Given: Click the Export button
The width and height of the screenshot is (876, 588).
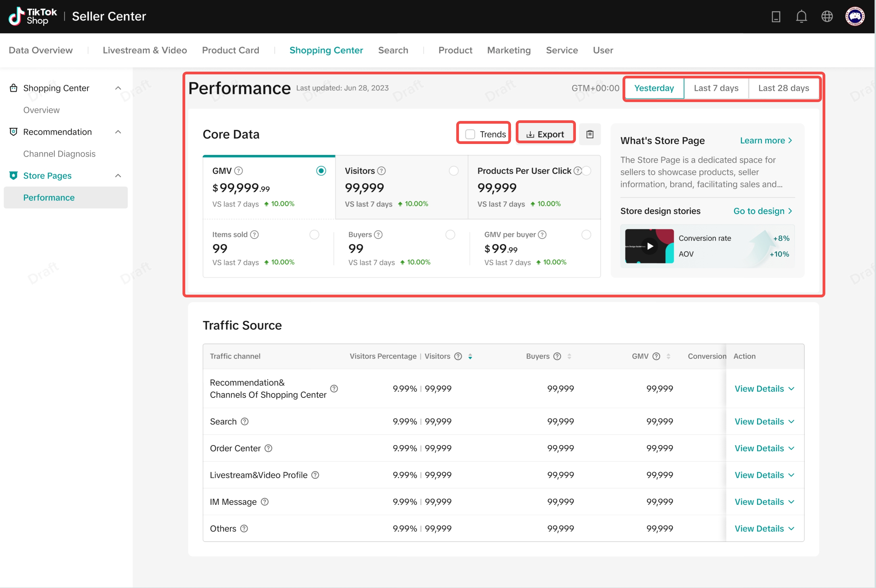Looking at the screenshot, I should (545, 134).
